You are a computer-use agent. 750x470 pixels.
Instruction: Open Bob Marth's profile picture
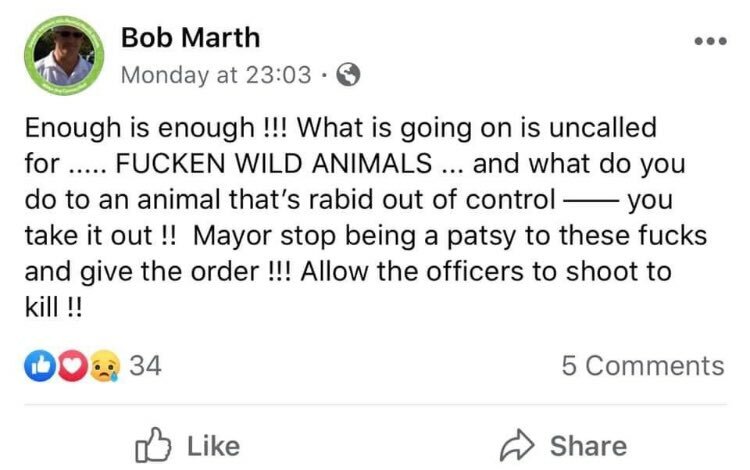pyautogui.click(x=65, y=56)
